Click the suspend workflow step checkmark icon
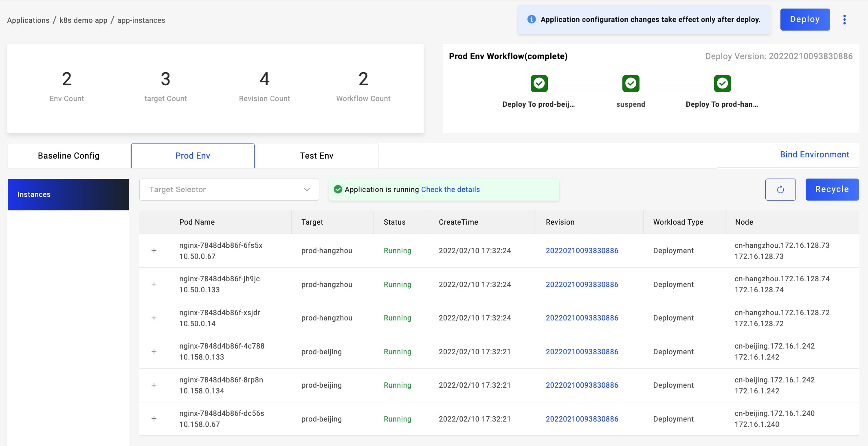868x446 pixels. pyautogui.click(x=631, y=84)
